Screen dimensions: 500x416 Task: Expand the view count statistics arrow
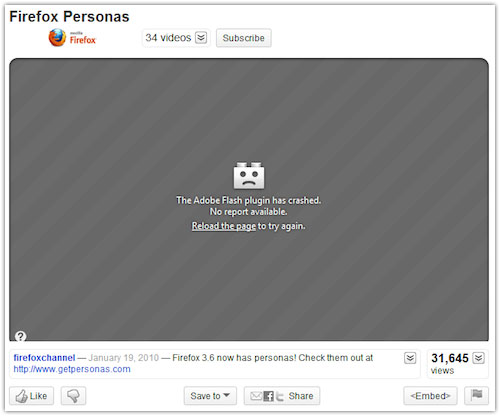pyautogui.click(x=479, y=358)
